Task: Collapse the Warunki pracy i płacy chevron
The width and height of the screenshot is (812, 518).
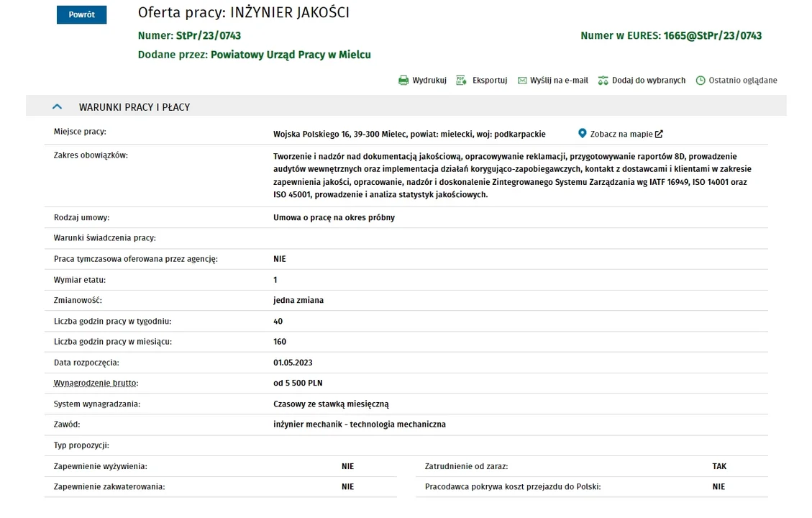Action: pos(57,106)
